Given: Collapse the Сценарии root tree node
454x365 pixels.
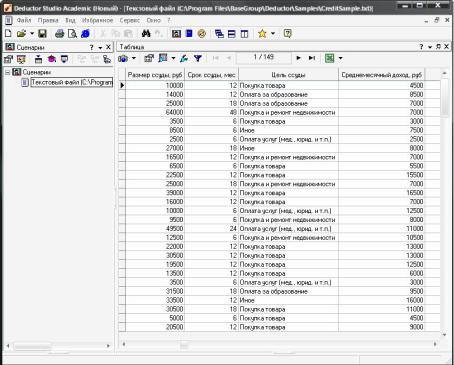Looking at the screenshot, I should click(x=7, y=72).
